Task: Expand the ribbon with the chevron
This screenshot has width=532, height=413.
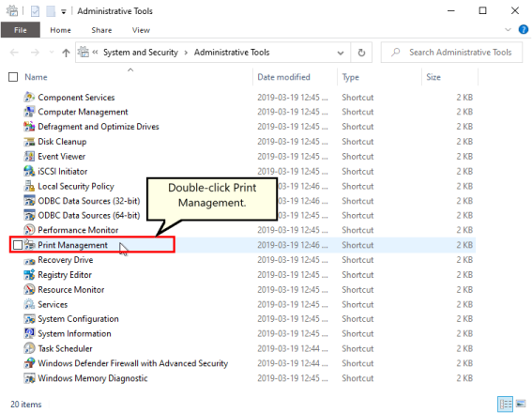Action: point(508,30)
